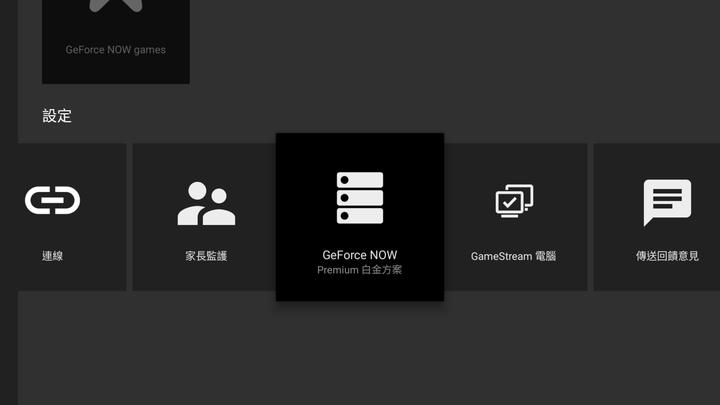Open the gamepad icon above GeForce NOW games
720x405 pixels.
point(116,6)
